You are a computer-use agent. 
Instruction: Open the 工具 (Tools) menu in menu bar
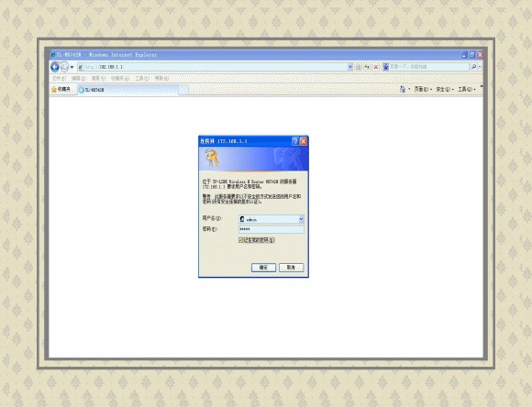coord(142,78)
